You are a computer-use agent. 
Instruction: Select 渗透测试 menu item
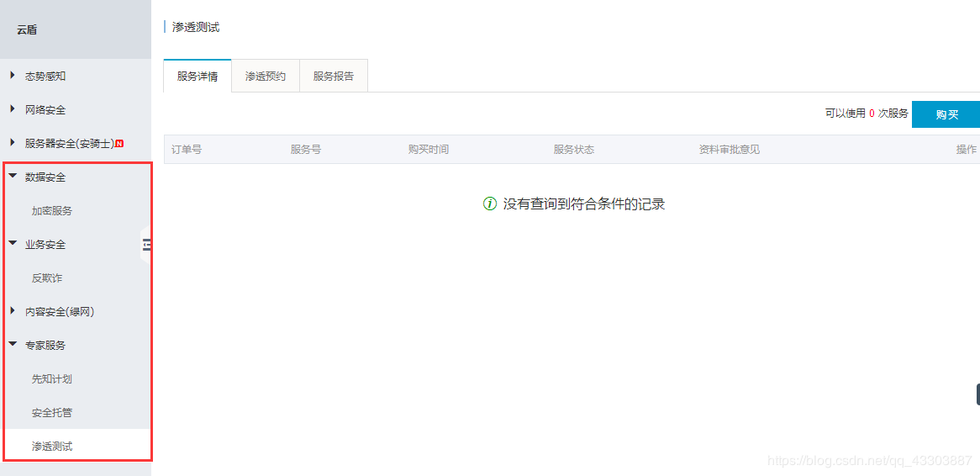tap(52, 447)
